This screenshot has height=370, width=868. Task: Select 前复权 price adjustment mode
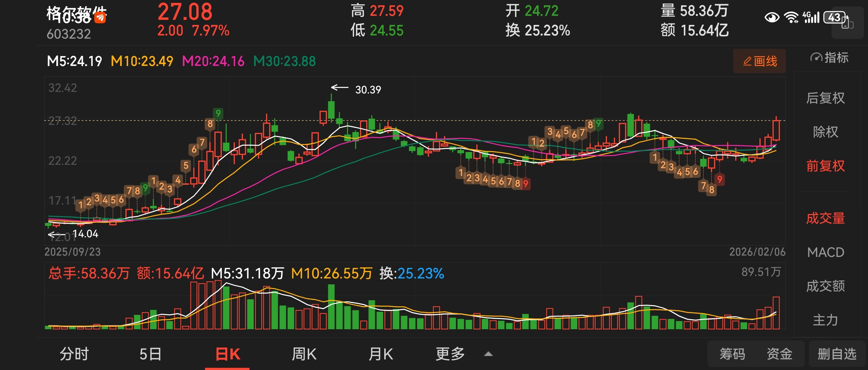point(825,166)
